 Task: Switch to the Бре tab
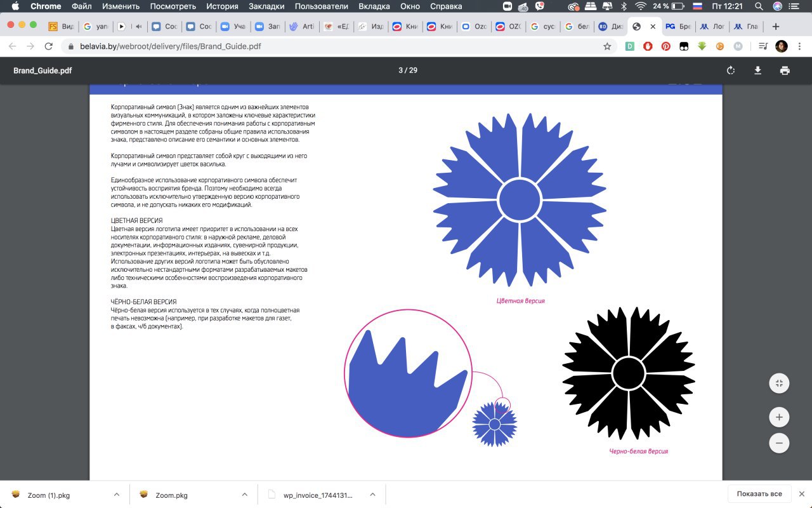click(678, 27)
